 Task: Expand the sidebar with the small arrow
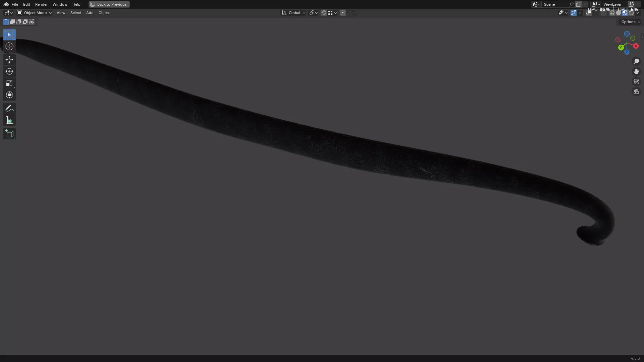642,37
